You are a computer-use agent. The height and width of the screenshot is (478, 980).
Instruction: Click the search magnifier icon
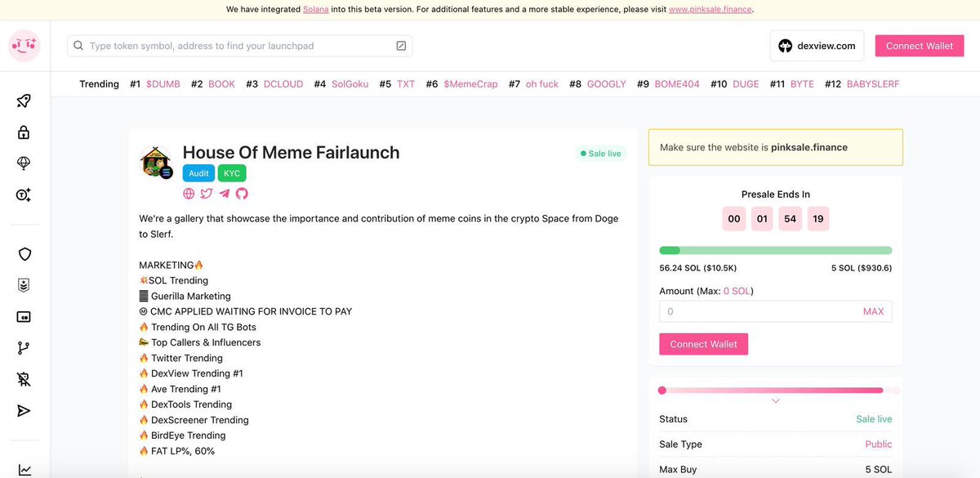point(79,46)
